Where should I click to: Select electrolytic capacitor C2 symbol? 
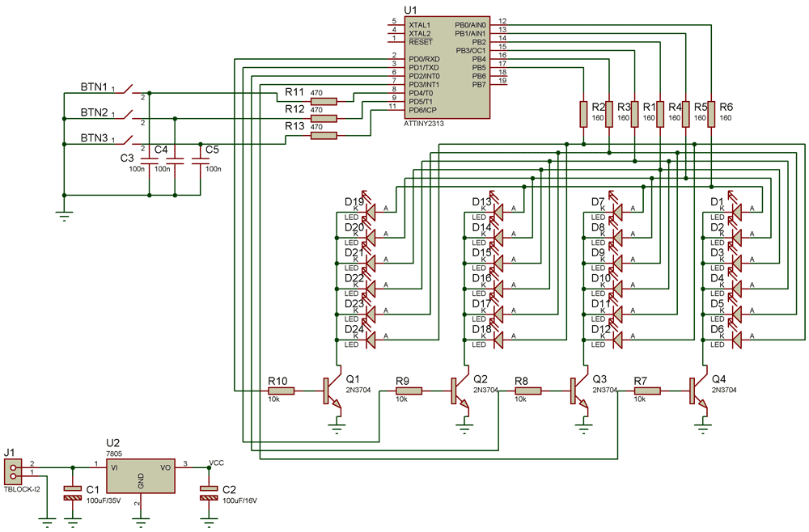click(209, 493)
